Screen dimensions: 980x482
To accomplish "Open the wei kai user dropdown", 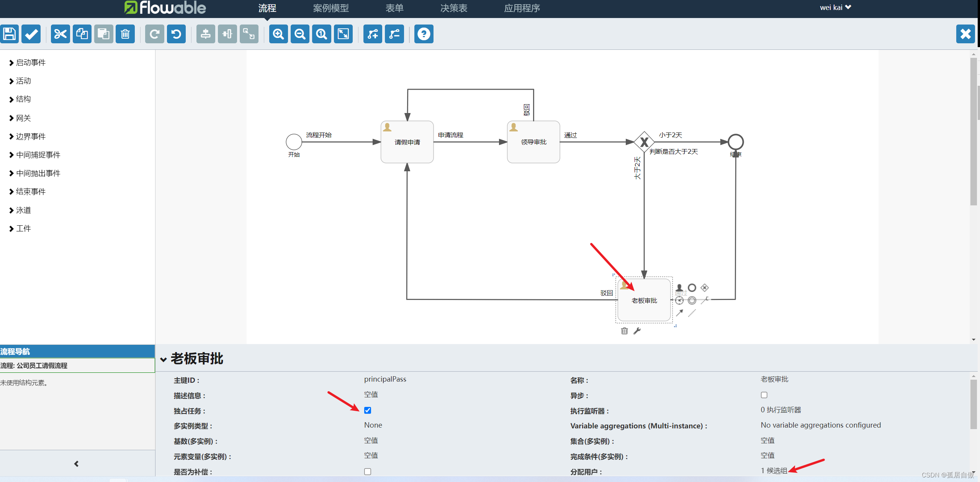I will click(x=835, y=7).
